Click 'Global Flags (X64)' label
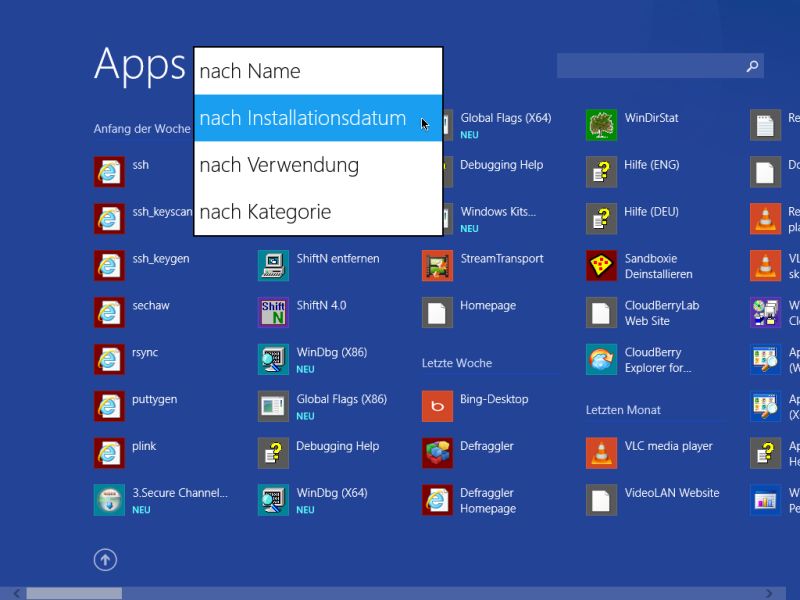 [506, 118]
